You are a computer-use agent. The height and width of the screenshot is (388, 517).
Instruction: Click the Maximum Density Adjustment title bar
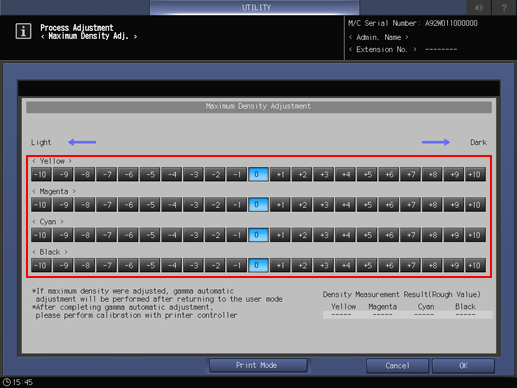pos(259,107)
